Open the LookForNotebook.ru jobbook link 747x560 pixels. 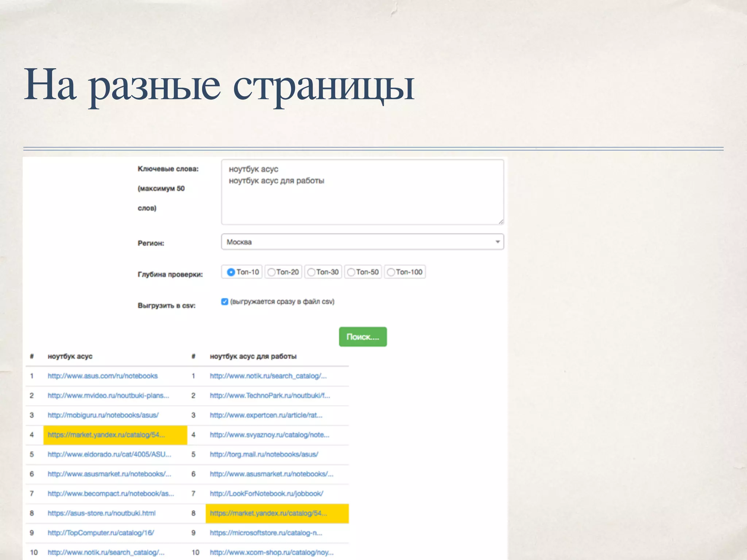coord(266,494)
